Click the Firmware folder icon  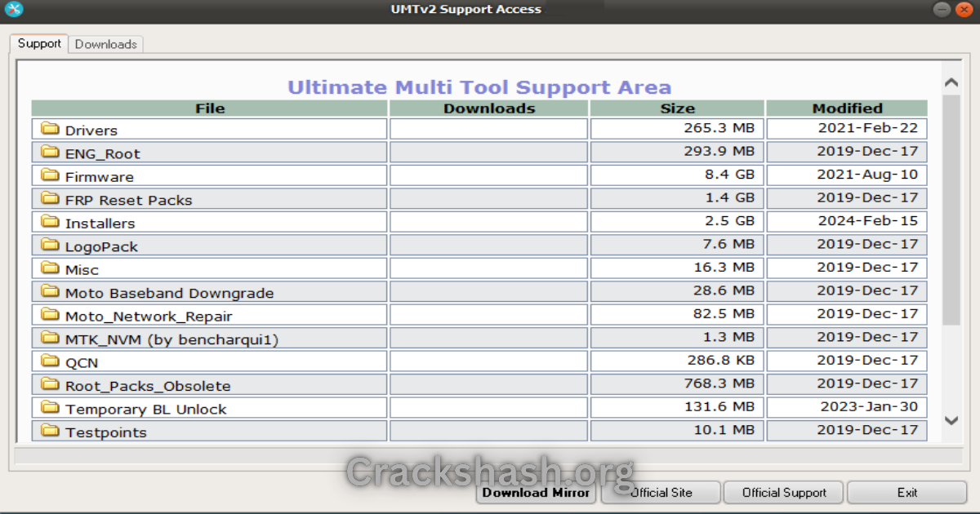pyautogui.click(x=51, y=175)
